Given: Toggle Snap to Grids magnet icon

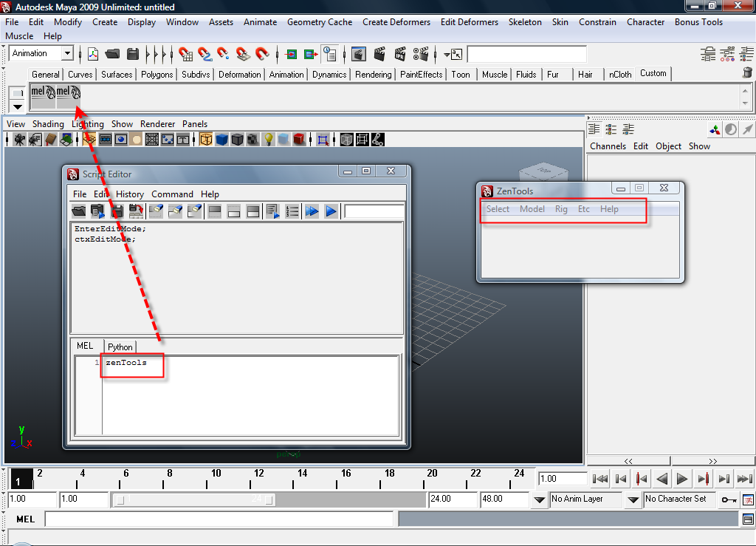Looking at the screenshot, I should tap(185, 54).
